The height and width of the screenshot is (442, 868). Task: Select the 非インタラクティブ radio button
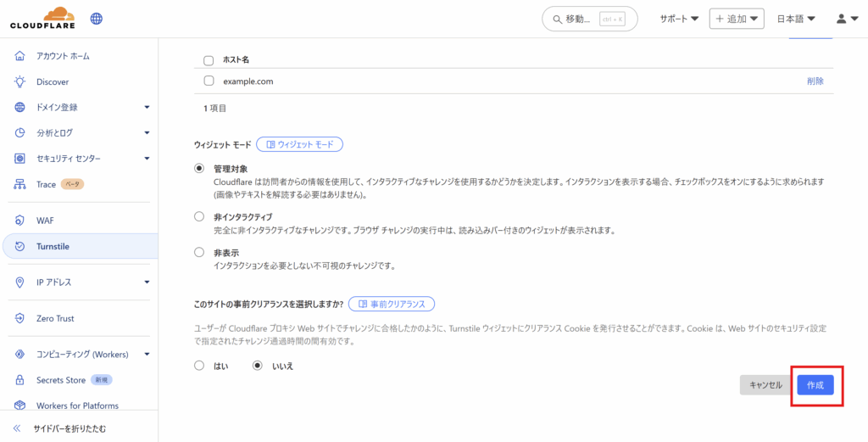(x=199, y=217)
